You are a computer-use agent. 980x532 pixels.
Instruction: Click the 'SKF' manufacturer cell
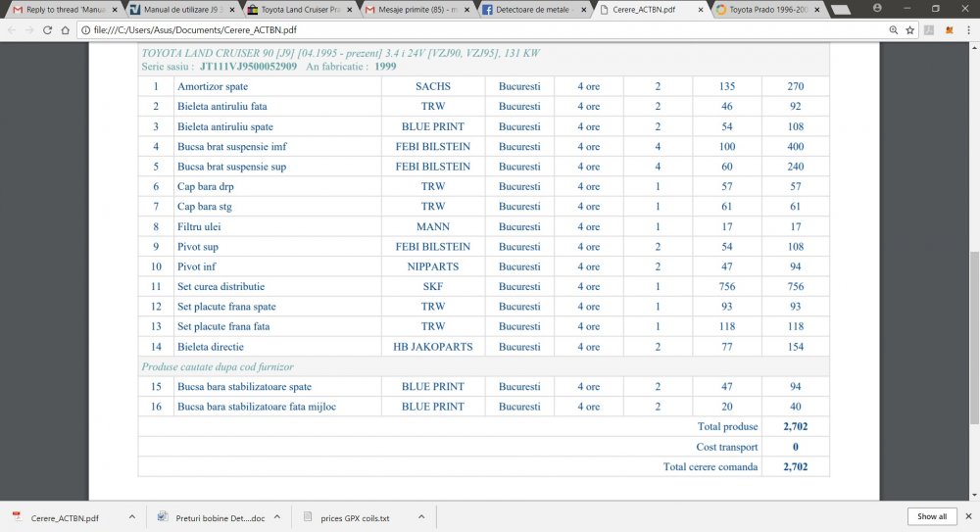432,286
